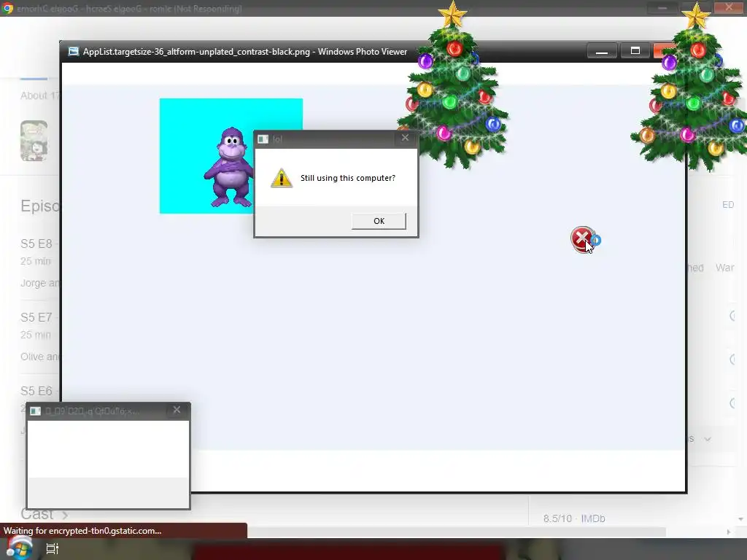Click the left Christmas tree decoration

[452, 87]
